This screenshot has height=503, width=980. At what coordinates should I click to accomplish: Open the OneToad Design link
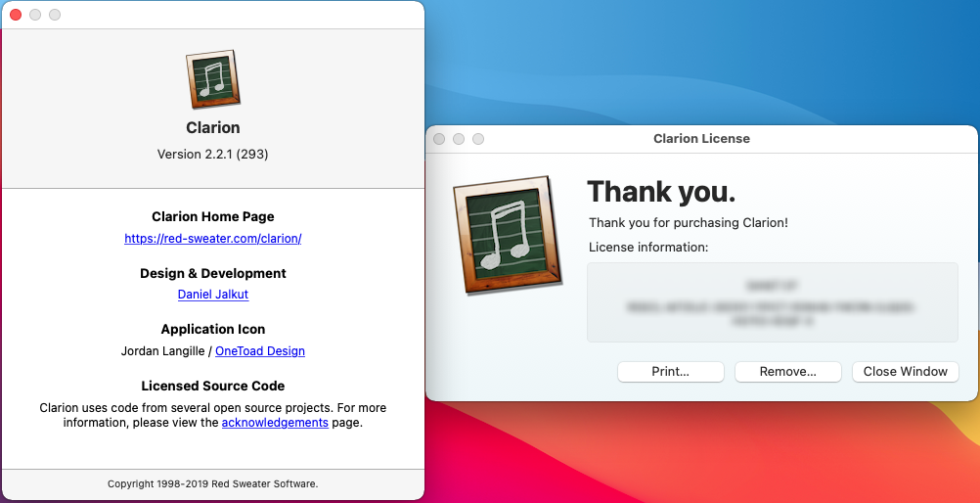pyautogui.click(x=260, y=351)
